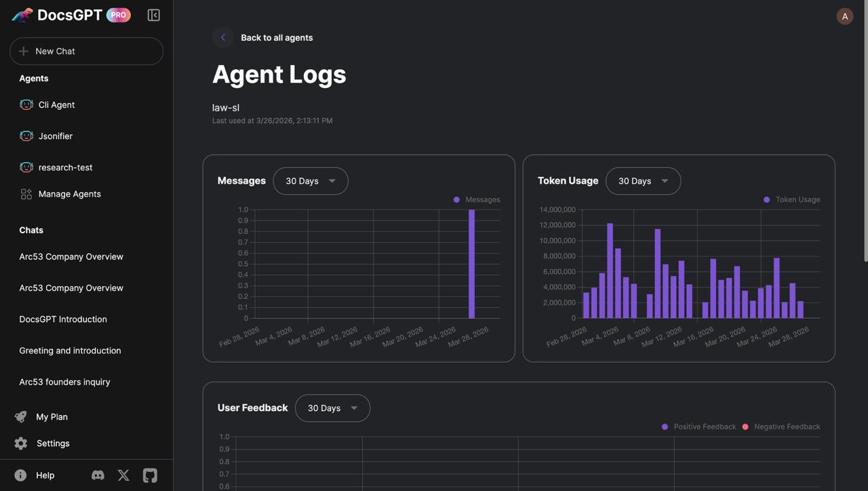Click the tall Messages chart bar

(x=472, y=264)
